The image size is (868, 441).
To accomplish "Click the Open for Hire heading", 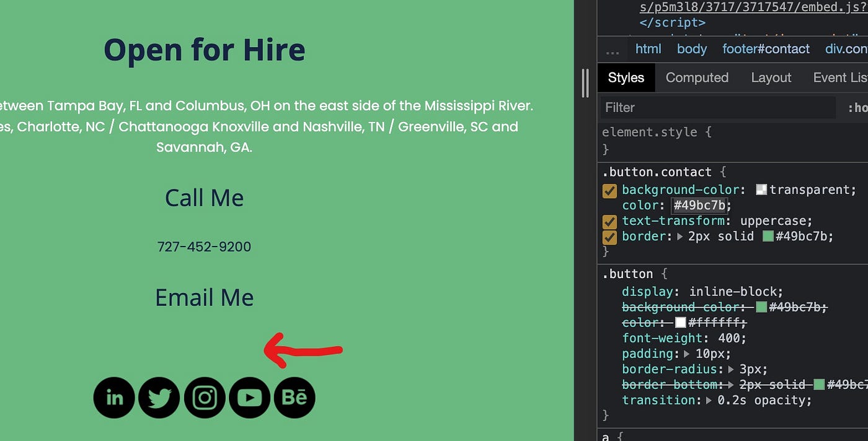I will tap(205, 50).
